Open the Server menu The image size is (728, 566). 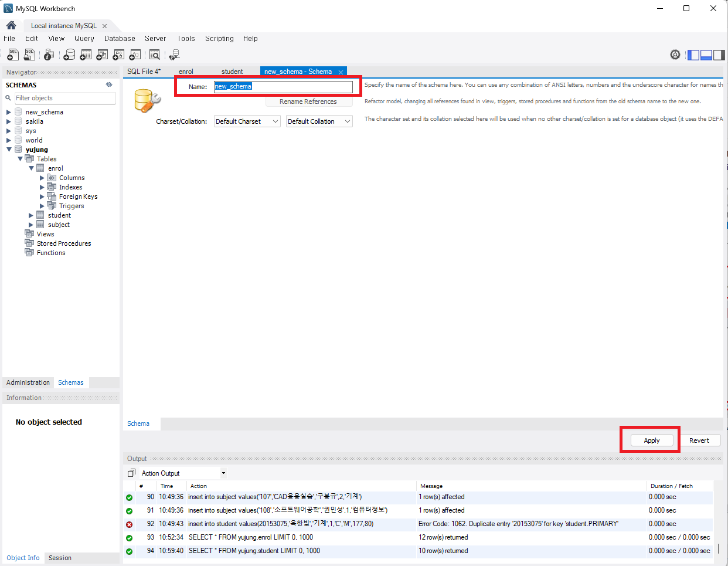click(155, 38)
